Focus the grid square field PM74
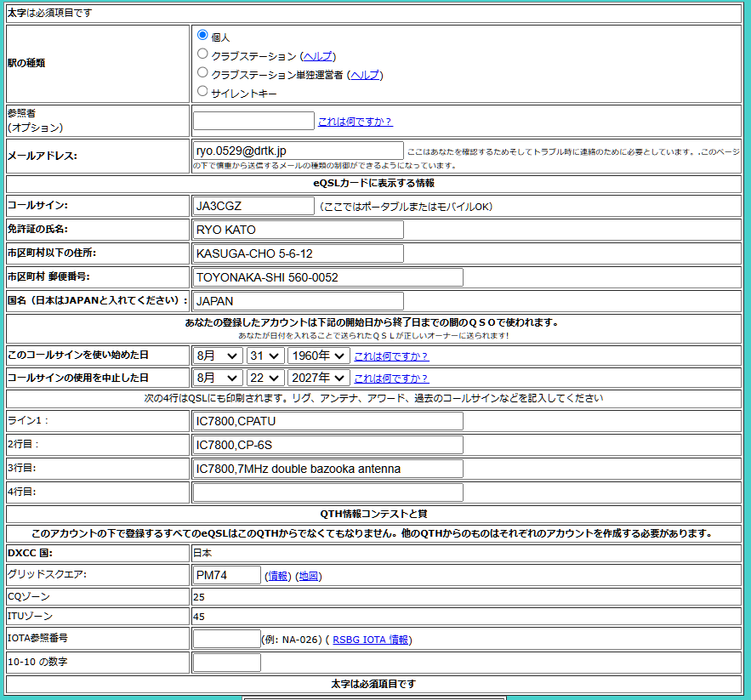 (x=226, y=576)
